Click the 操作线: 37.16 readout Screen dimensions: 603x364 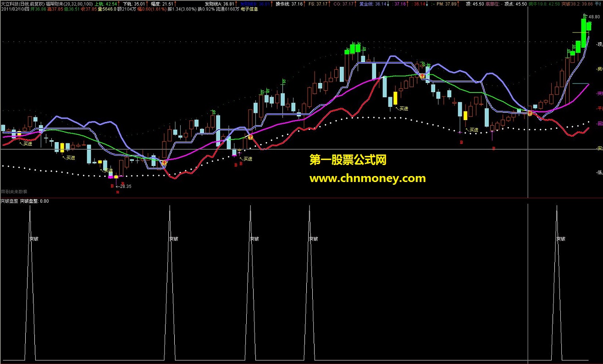coord(289,3)
